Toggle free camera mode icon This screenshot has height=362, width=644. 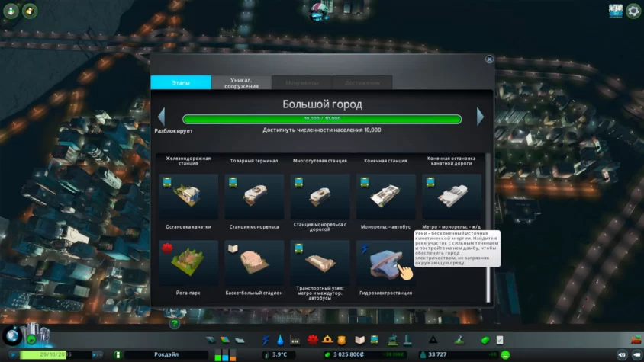(637, 354)
